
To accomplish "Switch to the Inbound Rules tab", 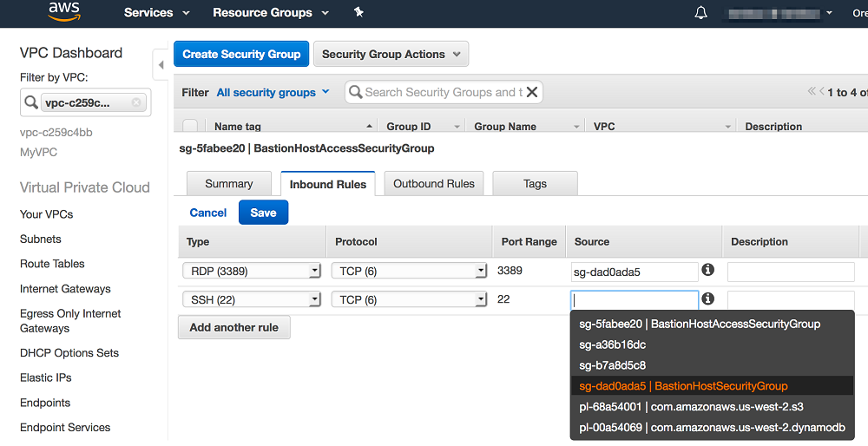I will 328,184.
